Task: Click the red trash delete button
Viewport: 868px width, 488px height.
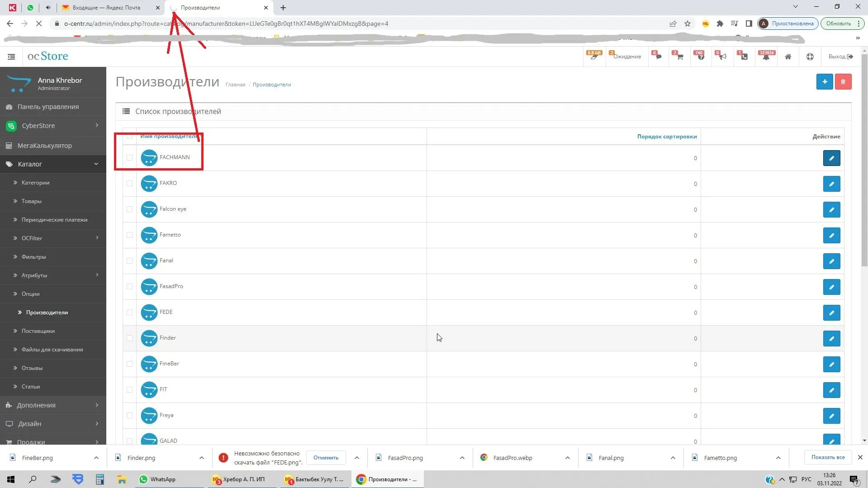Action: pyautogui.click(x=843, y=82)
